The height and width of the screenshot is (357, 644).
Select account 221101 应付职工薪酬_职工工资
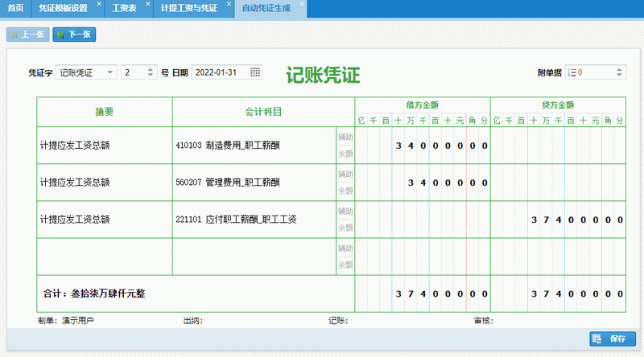click(254, 220)
